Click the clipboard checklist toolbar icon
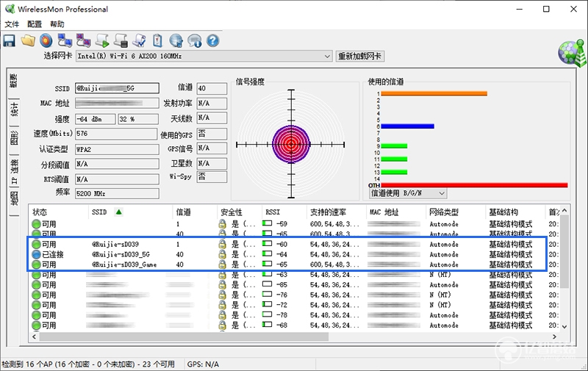 click(x=157, y=40)
